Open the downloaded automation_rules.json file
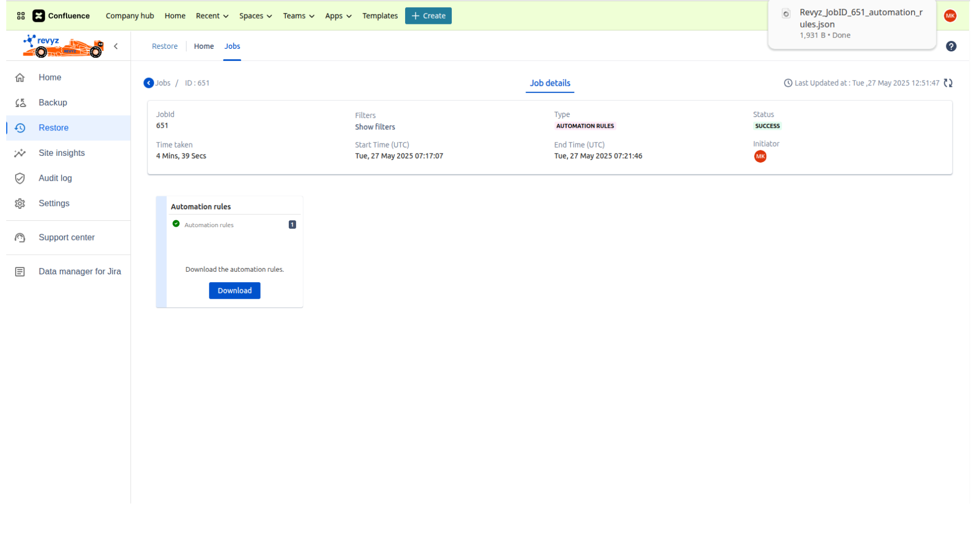The height and width of the screenshot is (542, 980). [860, 18]
